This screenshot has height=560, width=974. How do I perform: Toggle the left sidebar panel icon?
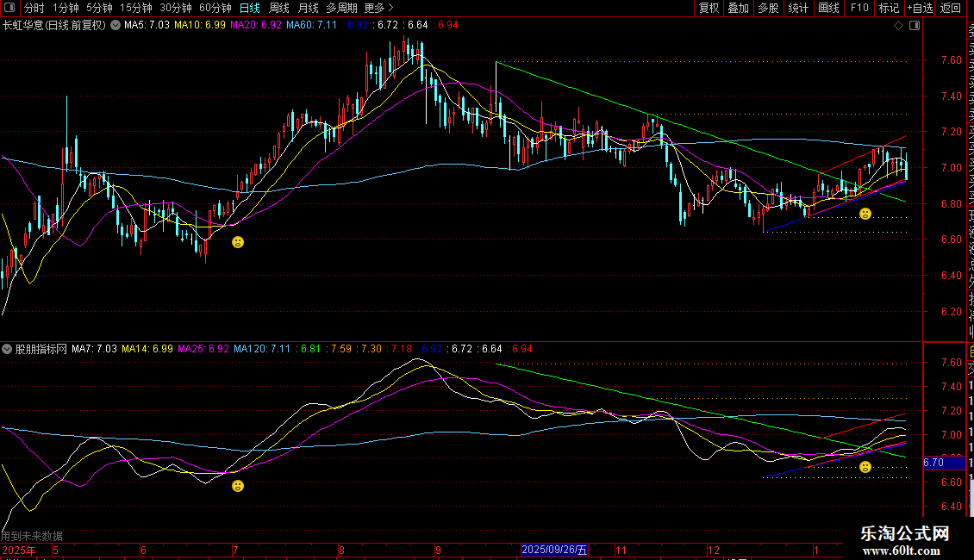pos(9,8)
